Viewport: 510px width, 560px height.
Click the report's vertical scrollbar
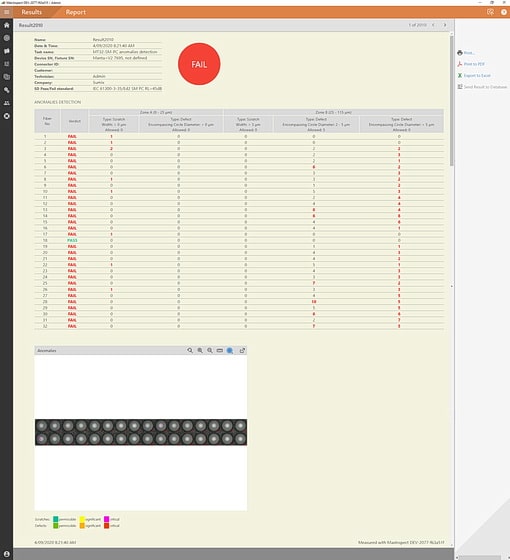point(452,100)
